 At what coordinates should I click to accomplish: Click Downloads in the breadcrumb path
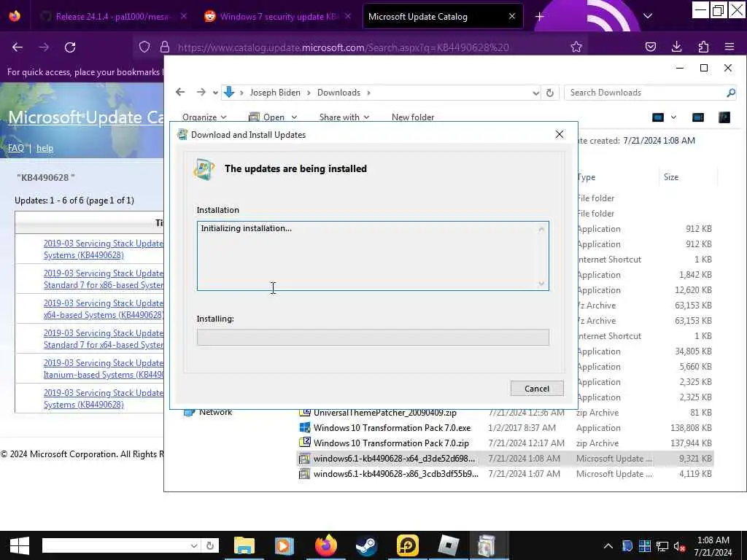click(x=338, y=93)
